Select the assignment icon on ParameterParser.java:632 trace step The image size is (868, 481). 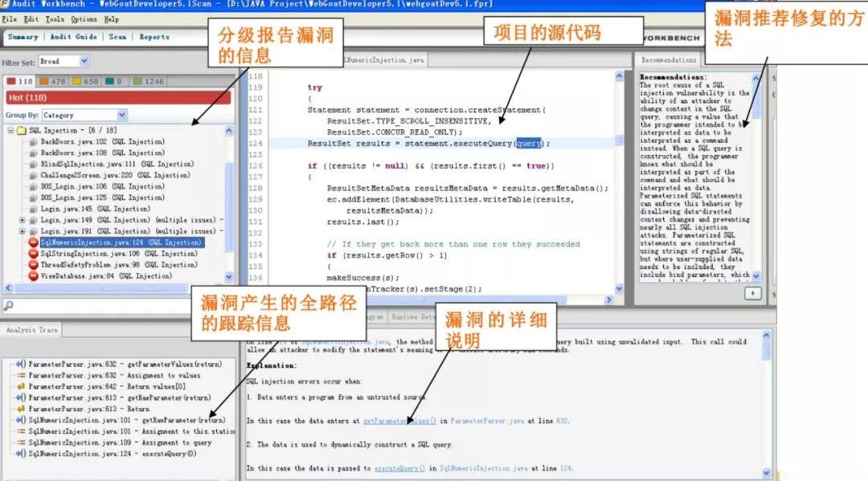[22, 375]
